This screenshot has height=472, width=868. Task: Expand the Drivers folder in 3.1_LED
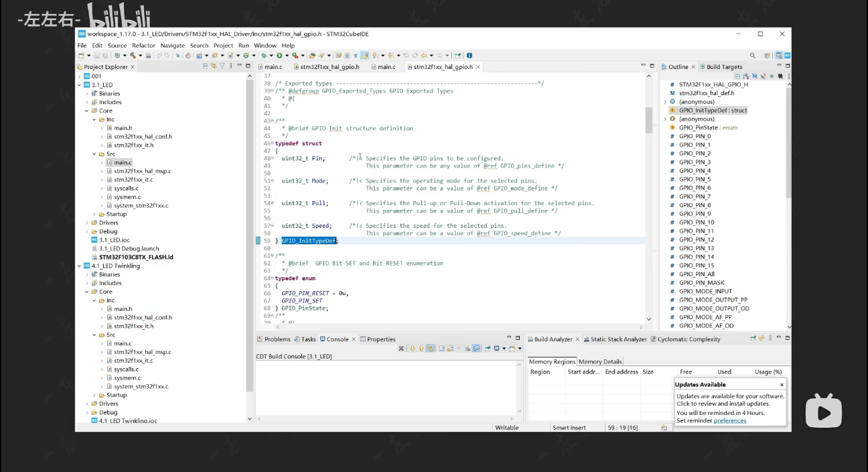point(87,223)
